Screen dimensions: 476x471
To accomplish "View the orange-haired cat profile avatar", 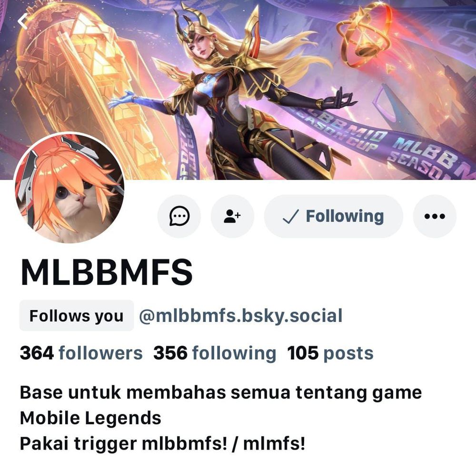I will [69, 188].
